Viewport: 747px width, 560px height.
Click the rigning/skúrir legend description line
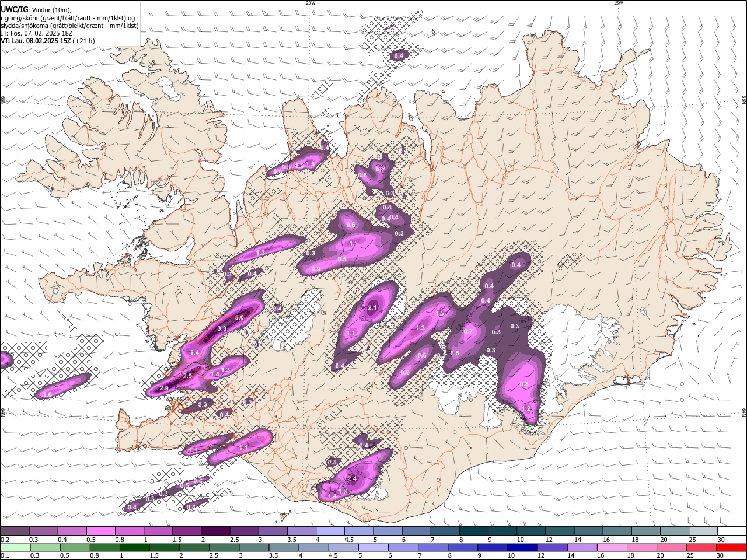pos(68,17)
